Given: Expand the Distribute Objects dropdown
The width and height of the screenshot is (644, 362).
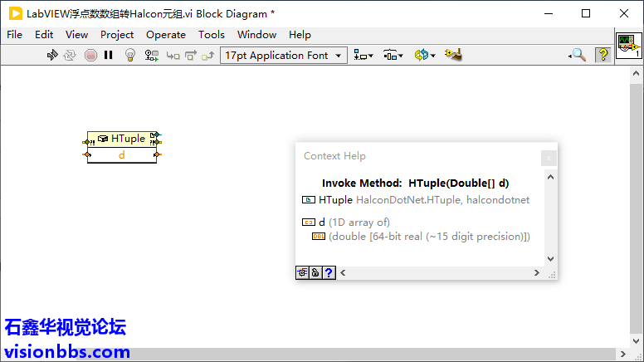Looking at the screenshot, I should pos(393,55).
